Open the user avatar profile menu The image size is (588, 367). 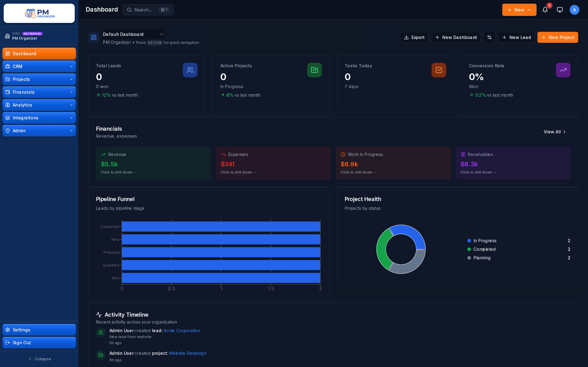(x=574, y=10)
